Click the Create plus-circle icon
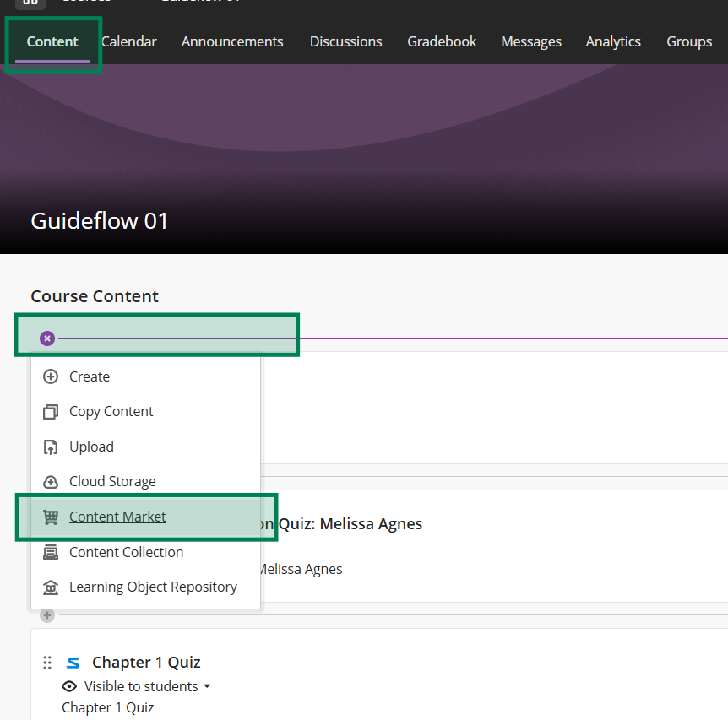The height and width of the screenshot is (720, 728). 51,376
